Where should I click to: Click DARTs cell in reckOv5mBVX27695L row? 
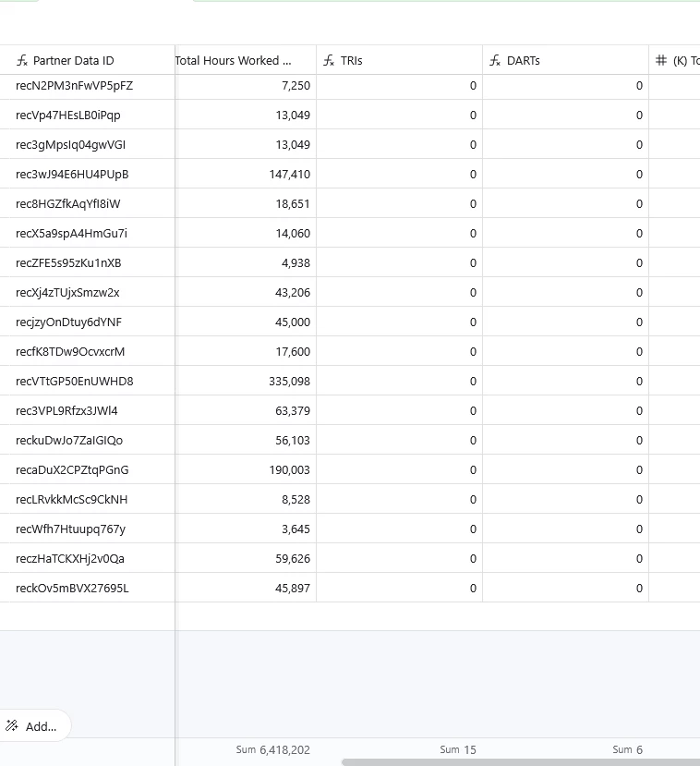click(x=565, y=589)
